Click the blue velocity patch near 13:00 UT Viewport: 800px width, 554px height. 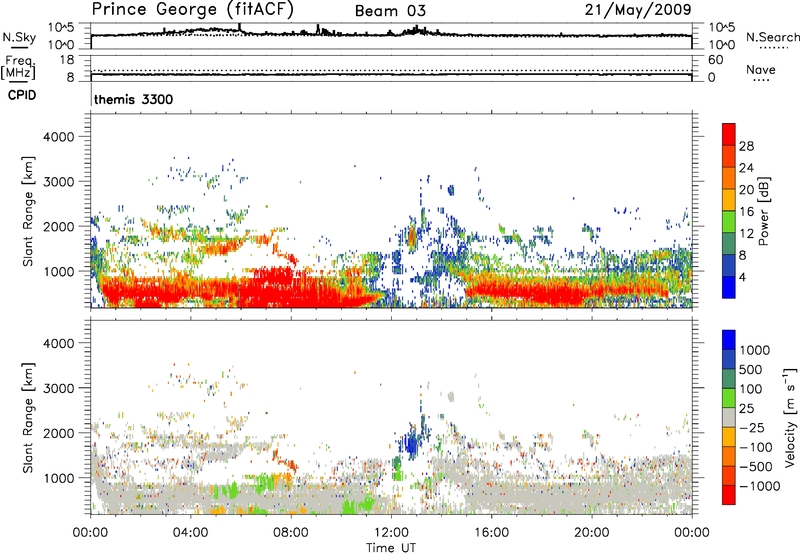coord(412,441)
